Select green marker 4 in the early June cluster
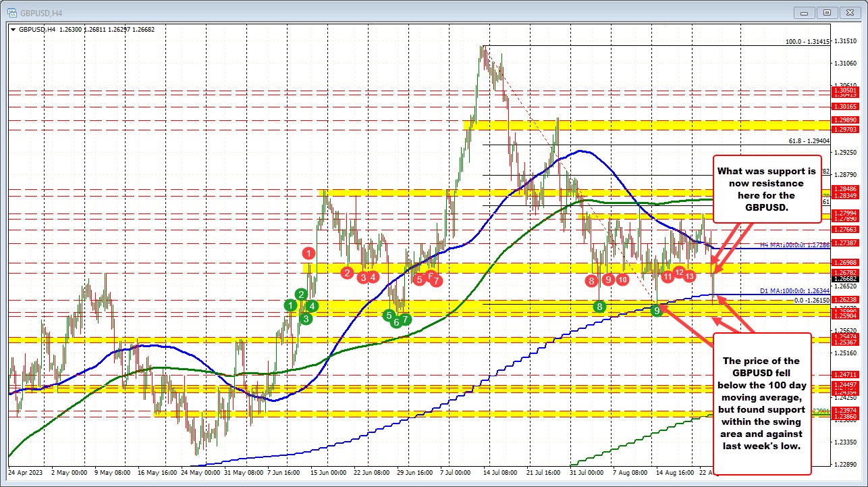Viewport: 868px width, 487px height. click(311, 305)
